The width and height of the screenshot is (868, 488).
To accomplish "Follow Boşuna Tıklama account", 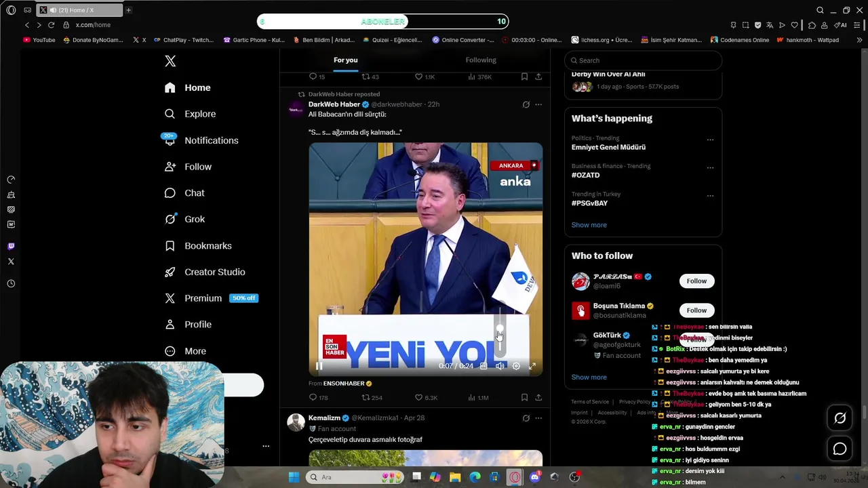I will (696, 310).
